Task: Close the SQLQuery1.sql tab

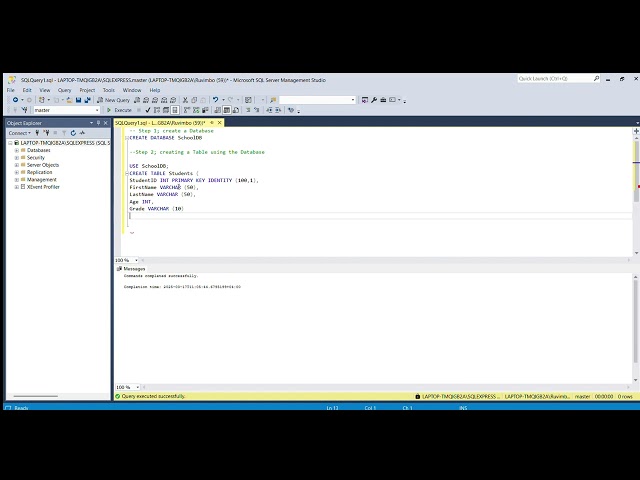Action: pos(220,123)
